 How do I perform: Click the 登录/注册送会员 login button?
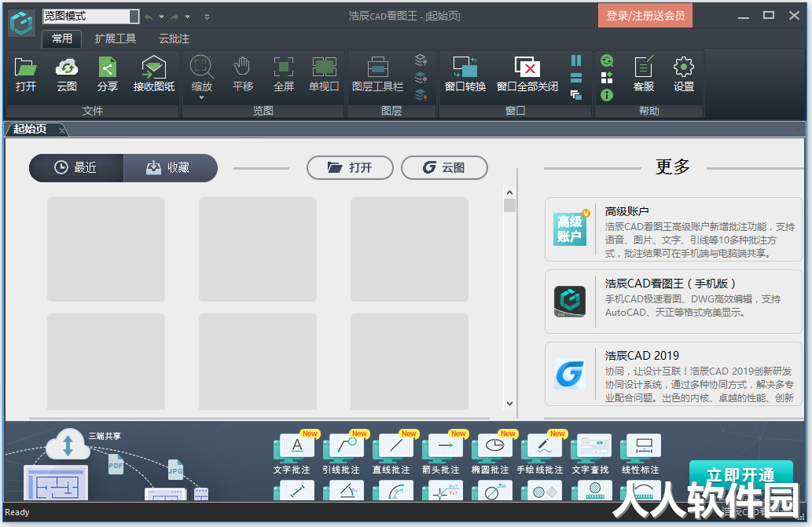coord(645,16)
